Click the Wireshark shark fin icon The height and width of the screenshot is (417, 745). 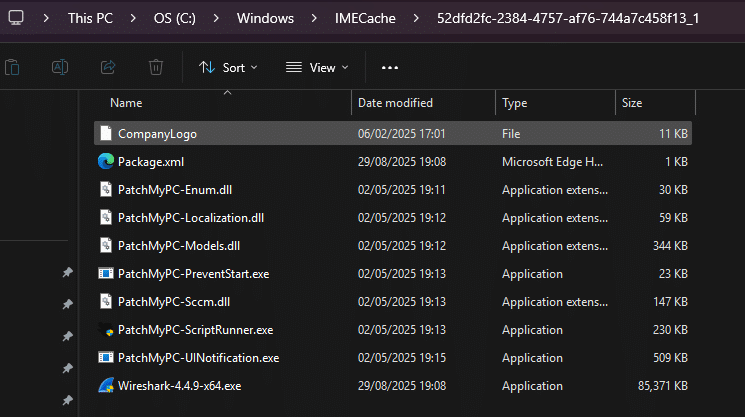click(106, 385)
